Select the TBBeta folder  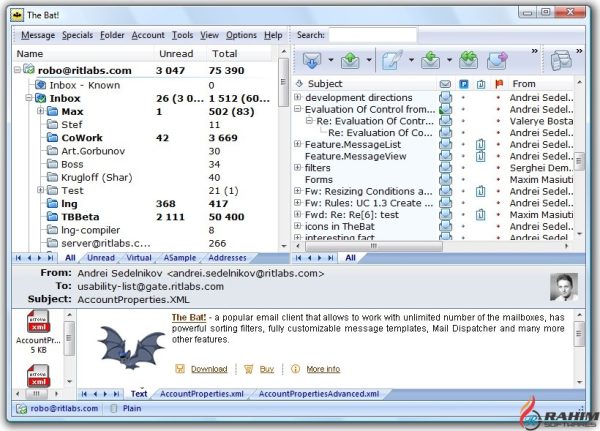80,217
